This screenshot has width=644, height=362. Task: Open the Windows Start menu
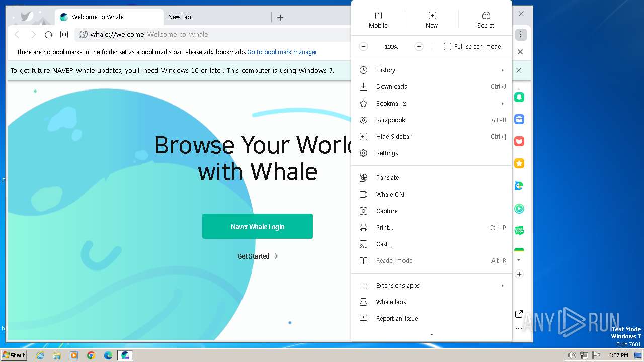[14, 355]
